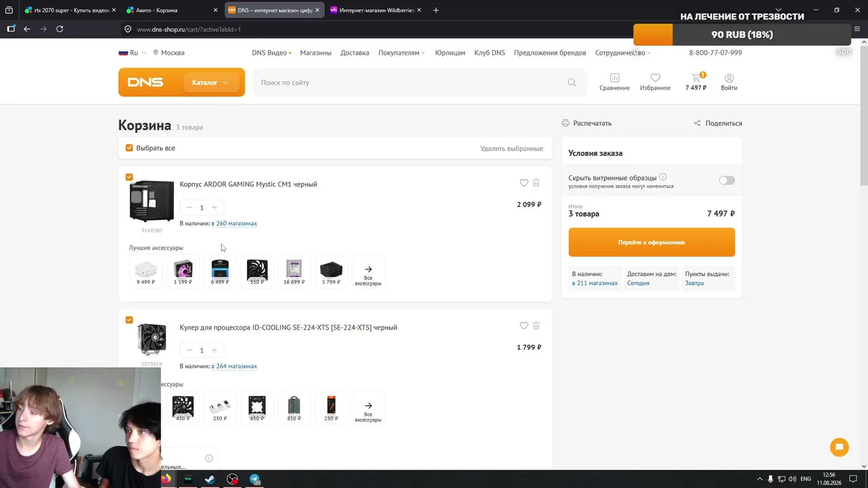The image size is (868, 488).
Task: Click the Войти profile icon
Action: [729, 82]
